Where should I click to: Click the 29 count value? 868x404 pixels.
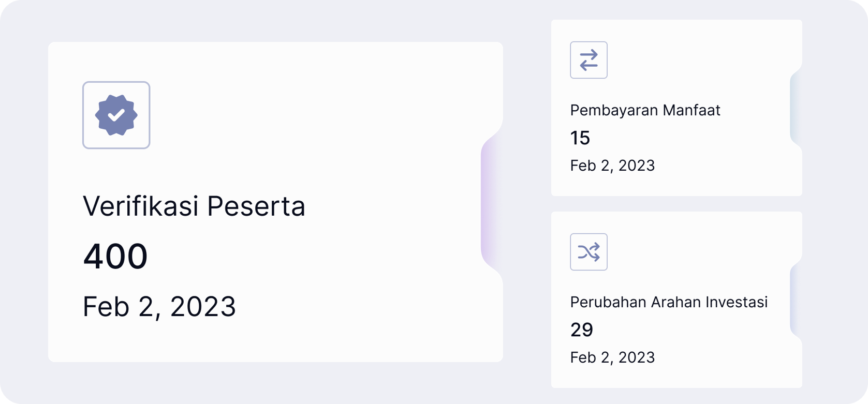[581, 330]
